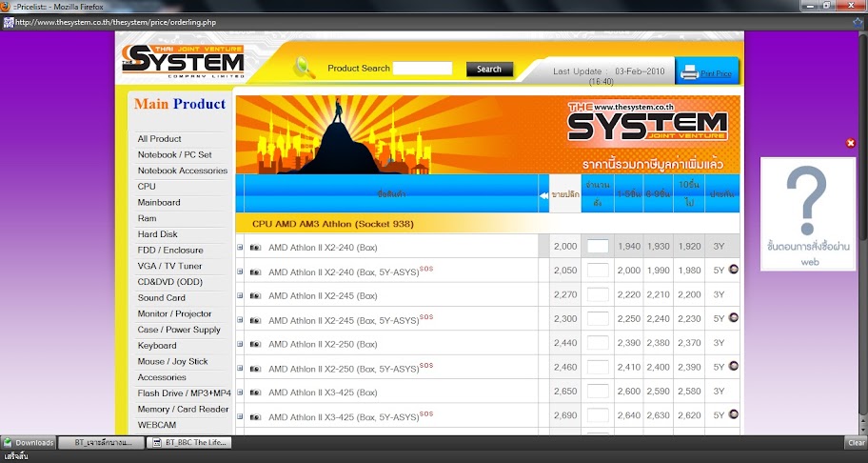Click the CPU AMD AM3 Athlon section header
The image size is (868, 463).
(333, 224)
